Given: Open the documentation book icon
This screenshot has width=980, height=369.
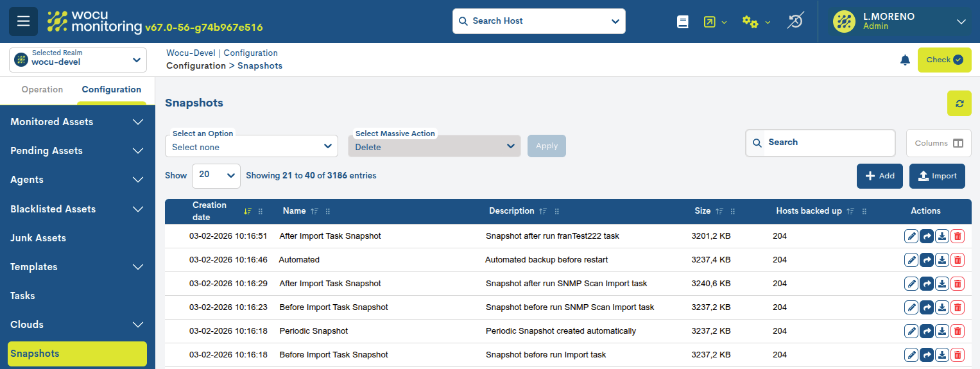Looking at the screenshot, I should (x=682, y=22).
